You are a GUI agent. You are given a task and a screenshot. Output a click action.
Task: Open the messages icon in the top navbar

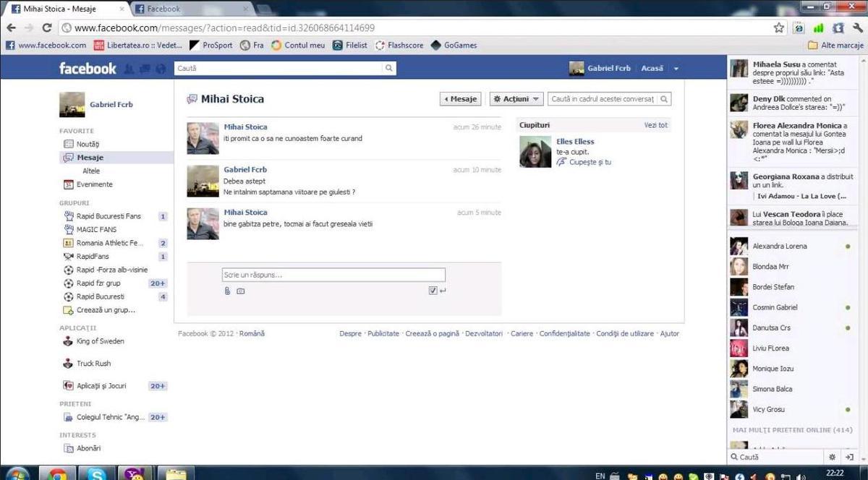coord(145,68)
